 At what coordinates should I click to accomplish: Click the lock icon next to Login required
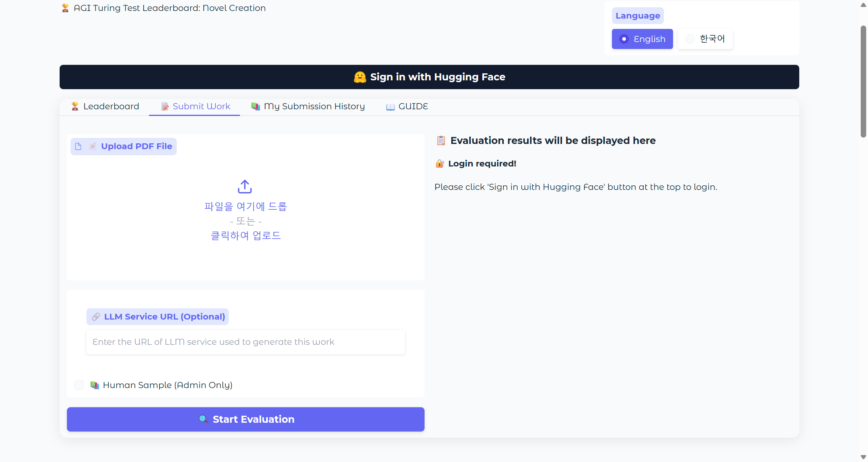pyautogui.click(x=439, y=163)
